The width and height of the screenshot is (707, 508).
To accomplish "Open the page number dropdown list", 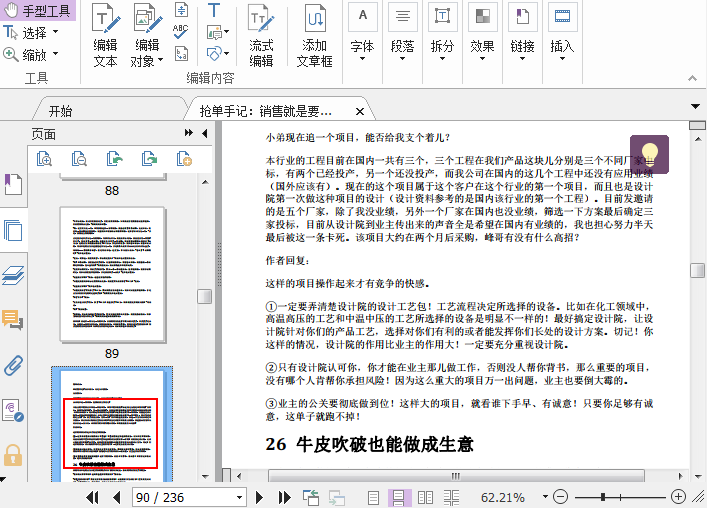I will [x=239, y=497].
